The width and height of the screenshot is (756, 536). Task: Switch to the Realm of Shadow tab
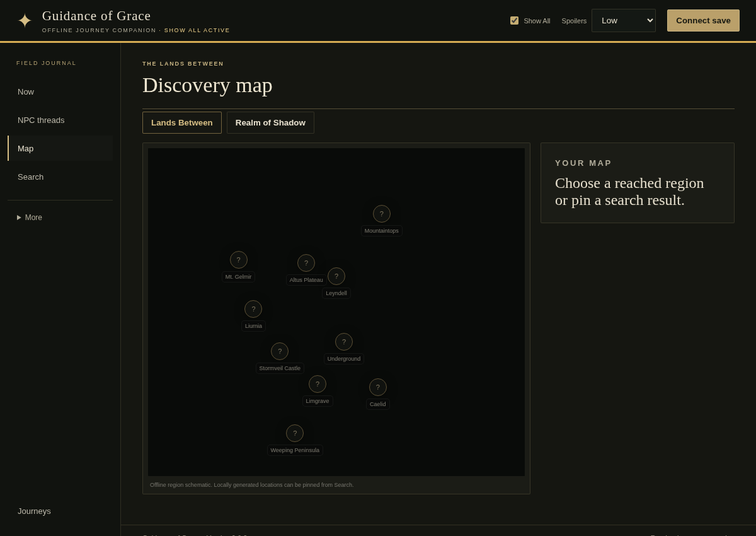[270, 122]
